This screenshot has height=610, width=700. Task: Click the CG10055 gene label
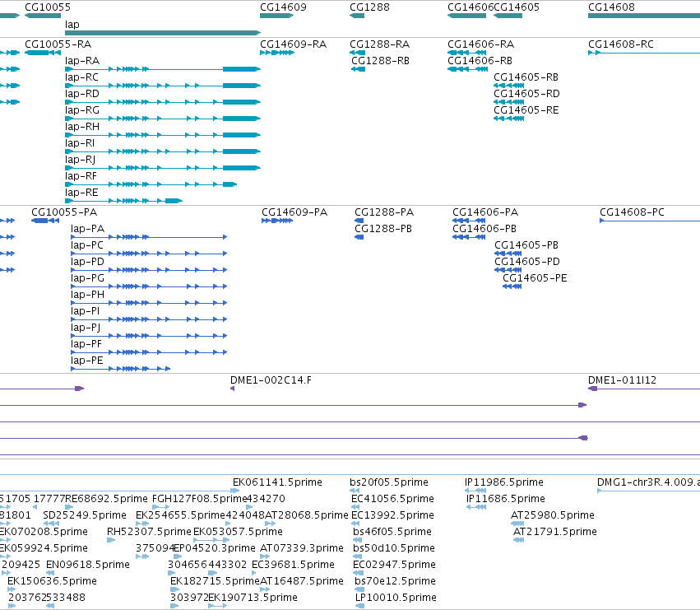(x=48, y=7)
